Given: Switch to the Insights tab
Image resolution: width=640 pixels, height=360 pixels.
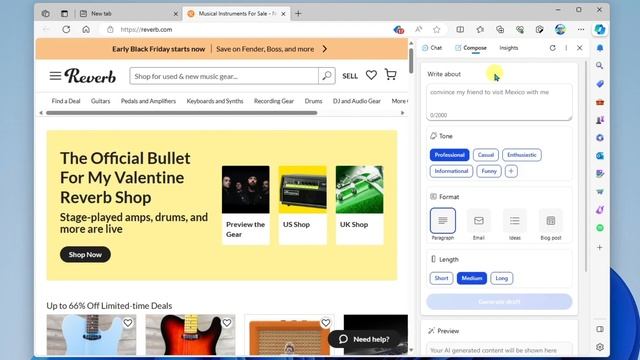Looking at the screenshot, I should pos(509,48).
